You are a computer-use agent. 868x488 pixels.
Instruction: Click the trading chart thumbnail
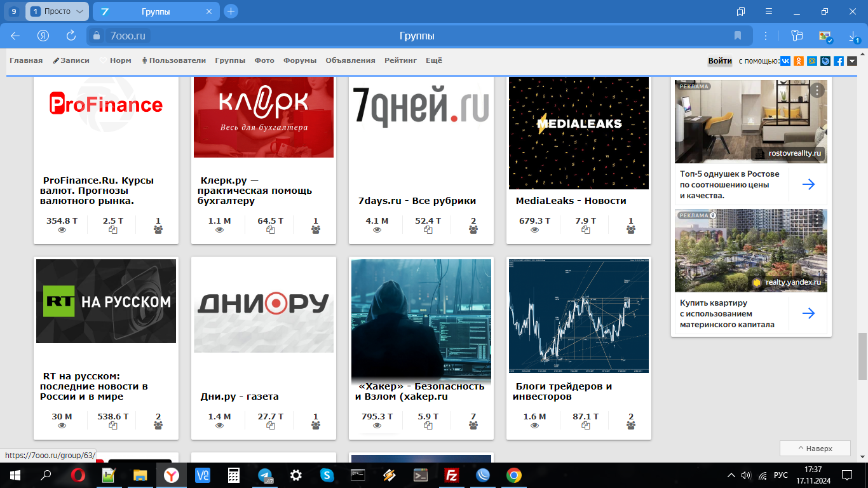pyautogui.click(x=579, y=316)
